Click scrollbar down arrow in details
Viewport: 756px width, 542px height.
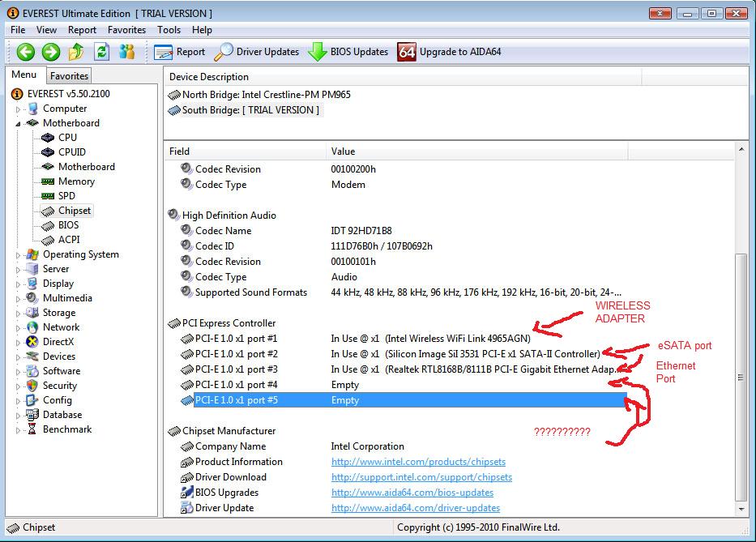(x=741, y=510)
